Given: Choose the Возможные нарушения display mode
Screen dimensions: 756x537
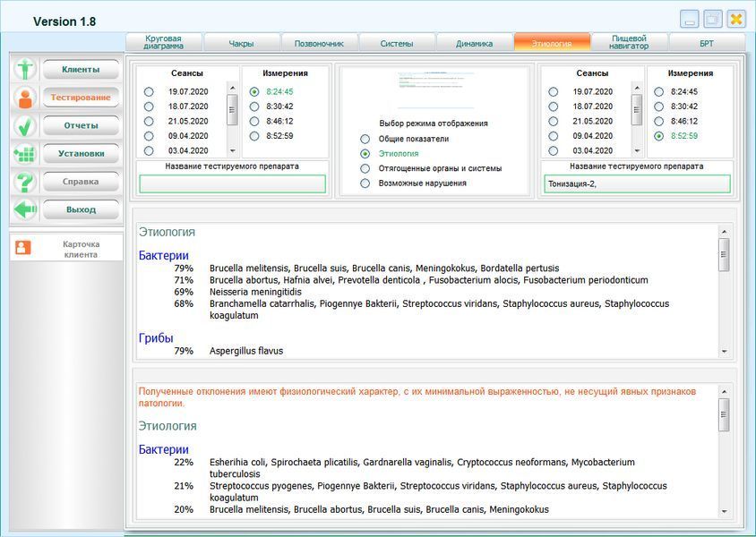Looking at the screenshot, I should coord(365,183).
